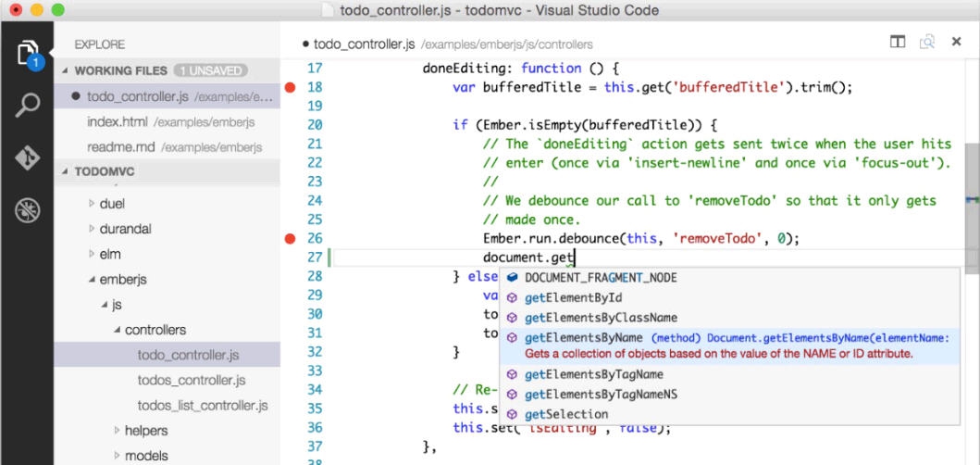980x465 pixels.
Task: Expand the elm folder
Action: click(x=92, y=254)
